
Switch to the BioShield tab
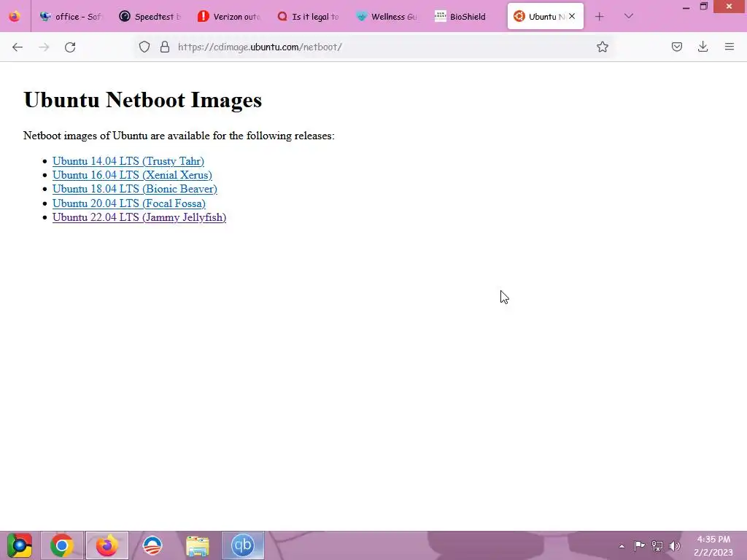click(x=466, y=17)
